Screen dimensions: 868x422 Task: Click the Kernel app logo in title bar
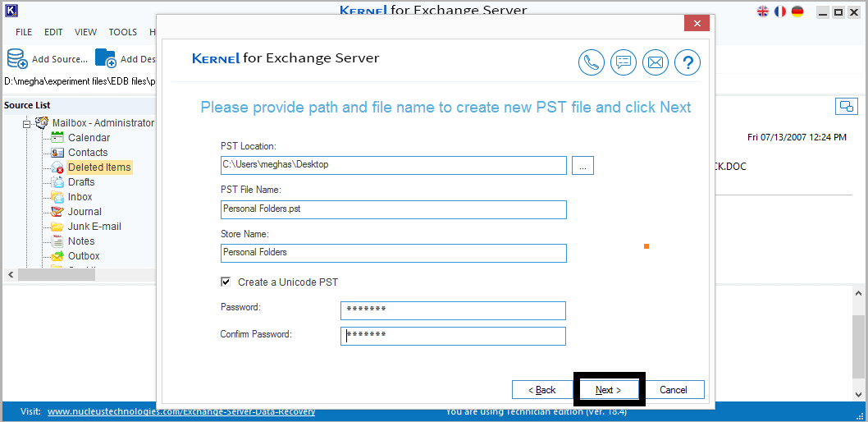(11, 11)
